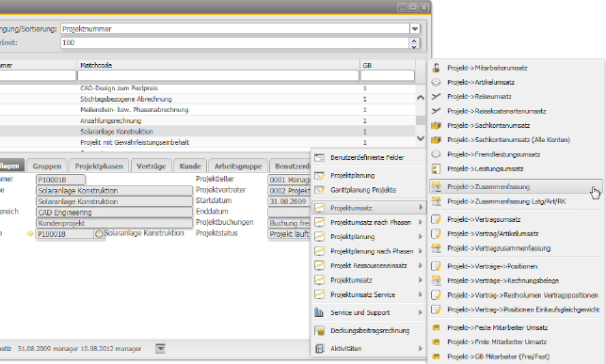This screenshot has height=364, width=606.
Task: Select Benutzerdefinierte Felder menu entry
Action: pyautogui.click(x=368, y=158)
